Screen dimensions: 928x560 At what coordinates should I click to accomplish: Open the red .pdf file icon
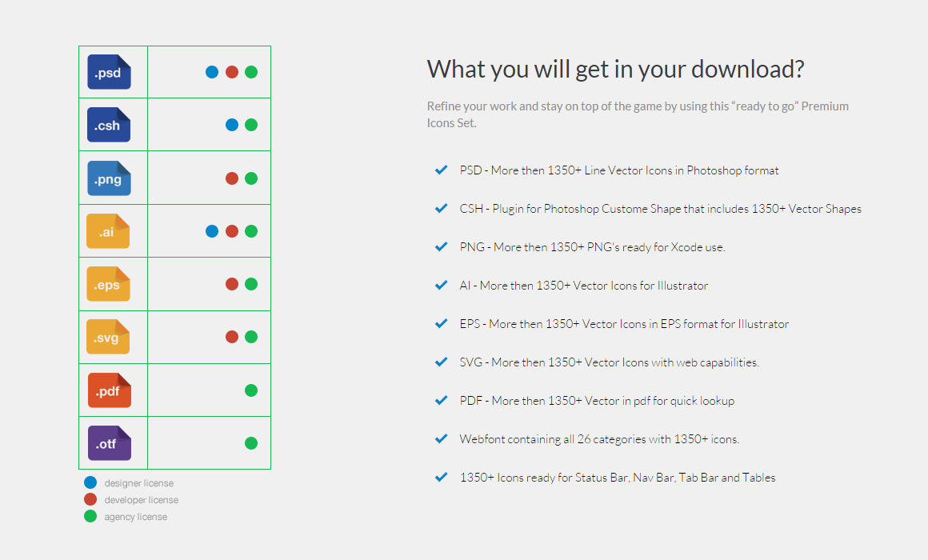[109, 390]
